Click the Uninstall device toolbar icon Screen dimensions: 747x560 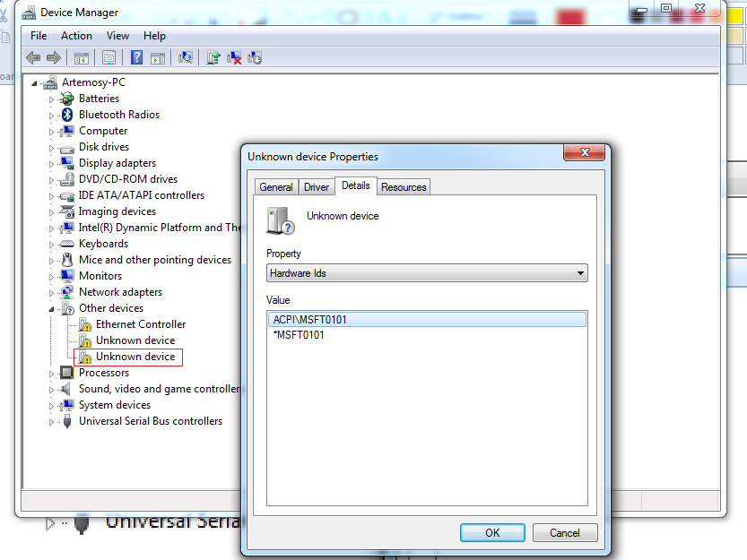point(234,57)
